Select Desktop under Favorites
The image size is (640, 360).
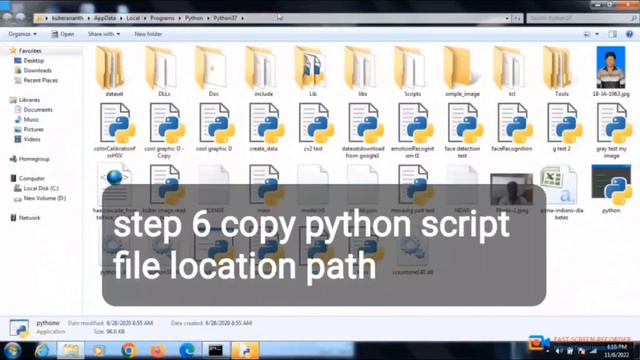coord(33,60)
